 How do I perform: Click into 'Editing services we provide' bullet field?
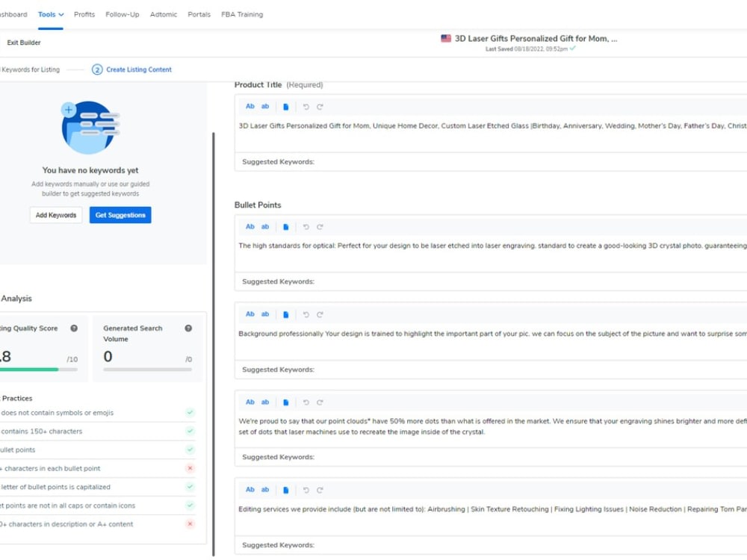click(491, 517)
